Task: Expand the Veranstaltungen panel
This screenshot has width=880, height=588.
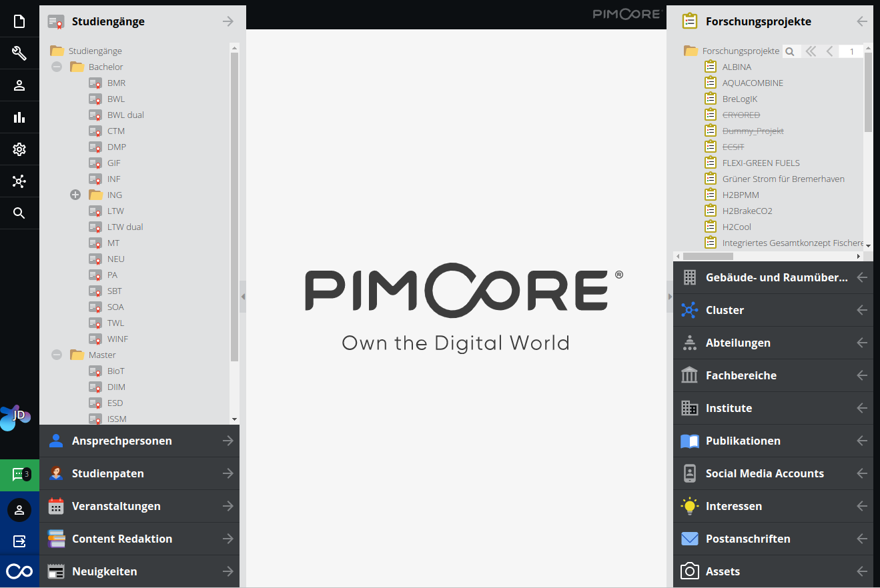Action: [139, 506]
